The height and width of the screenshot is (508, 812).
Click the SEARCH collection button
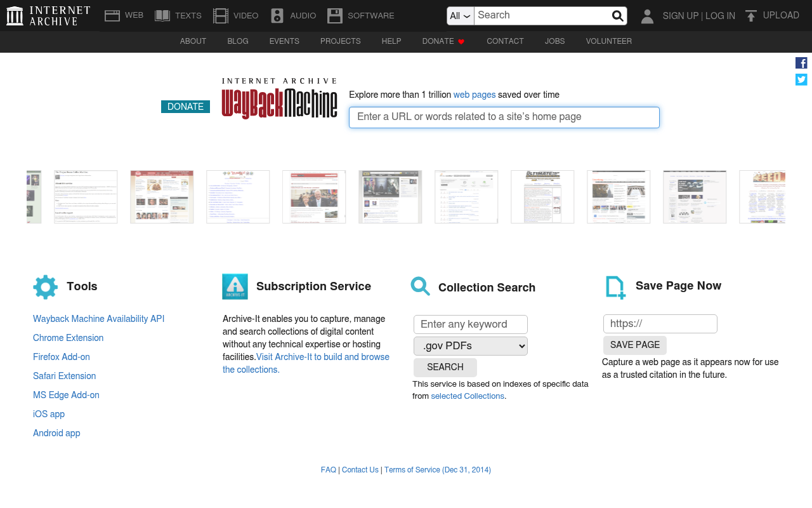(445, 368)
